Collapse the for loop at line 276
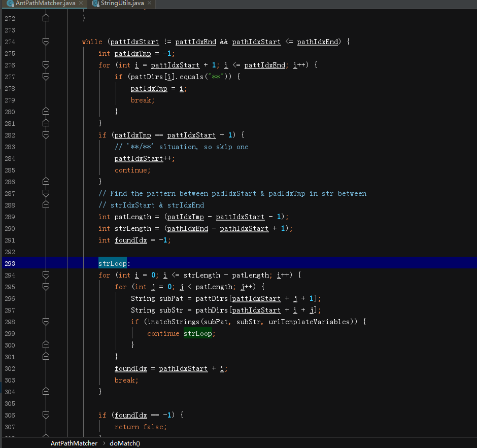 tap(46, 65)
